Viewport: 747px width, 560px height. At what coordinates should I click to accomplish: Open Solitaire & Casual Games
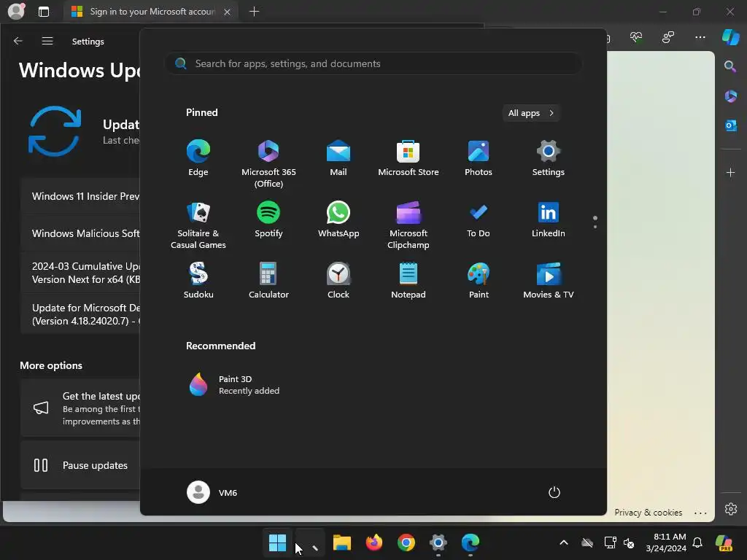tap(198, 225)
